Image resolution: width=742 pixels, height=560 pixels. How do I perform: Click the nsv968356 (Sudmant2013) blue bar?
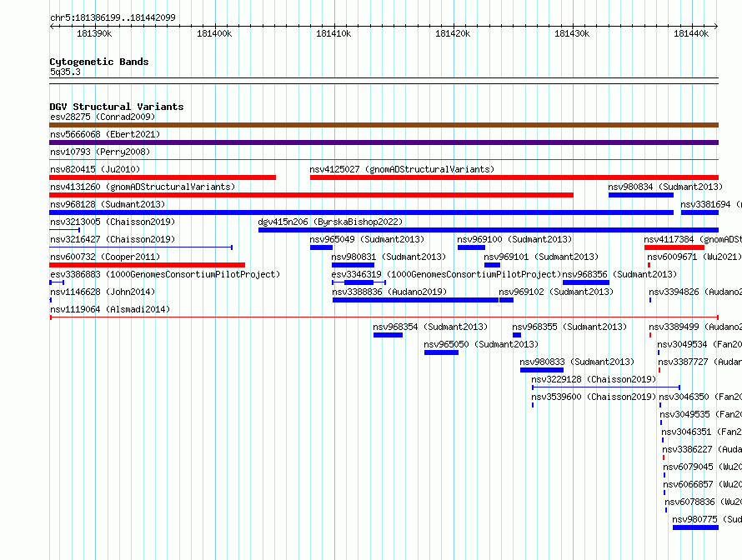[x=586, y=282]
